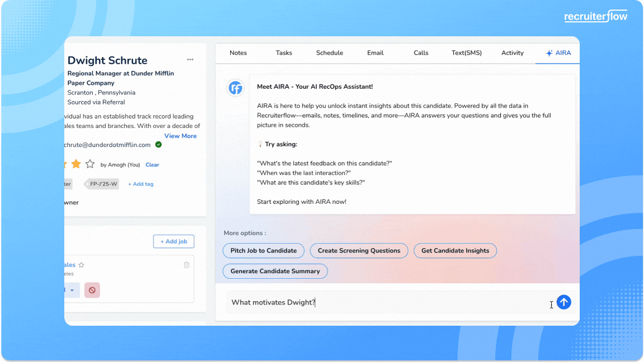This screenshot has width=644, height=362.
Task: Open the Schedule tab
Action: pos(329,53)
